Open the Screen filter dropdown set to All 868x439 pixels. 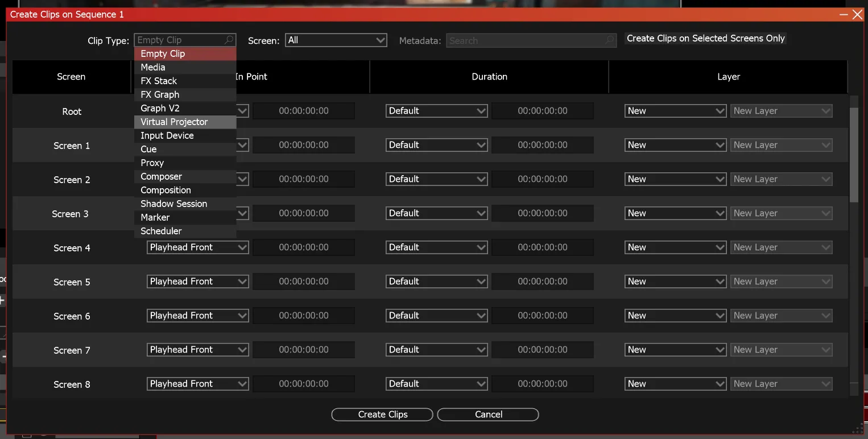point(336,40)
